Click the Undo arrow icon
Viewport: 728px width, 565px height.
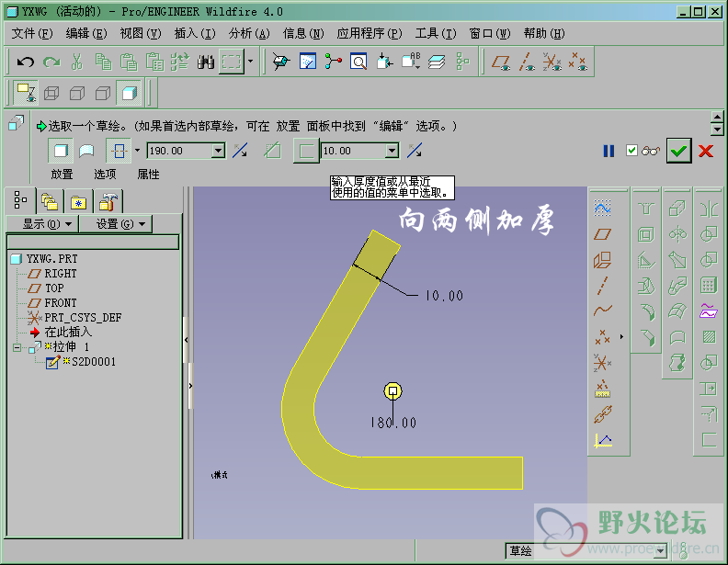[25, 62]
